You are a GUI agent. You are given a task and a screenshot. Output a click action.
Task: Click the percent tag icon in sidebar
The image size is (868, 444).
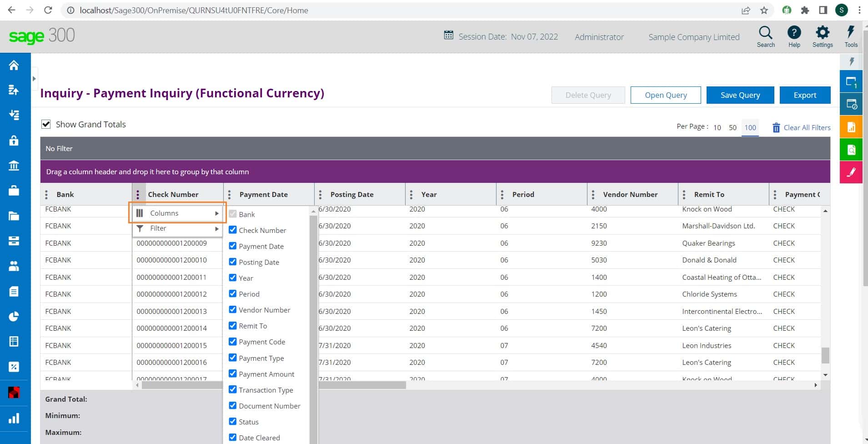(x=14, y=367)
